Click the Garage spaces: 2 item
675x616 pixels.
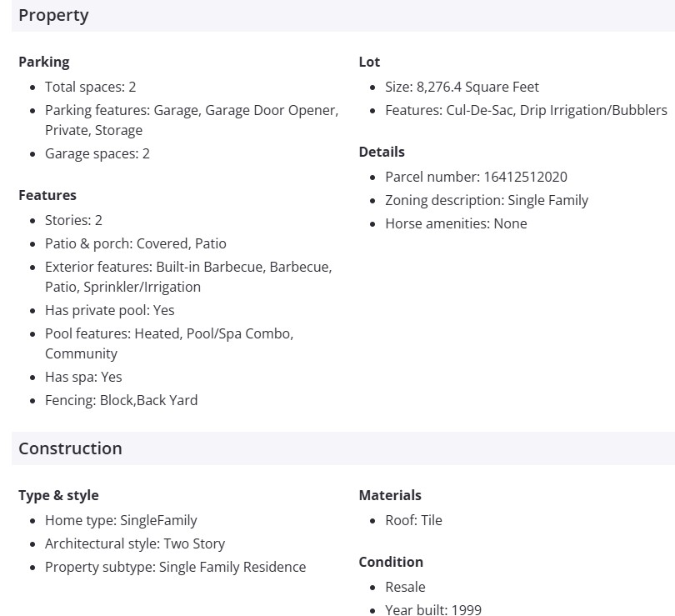pyautogui.click(x=97, y=153)
